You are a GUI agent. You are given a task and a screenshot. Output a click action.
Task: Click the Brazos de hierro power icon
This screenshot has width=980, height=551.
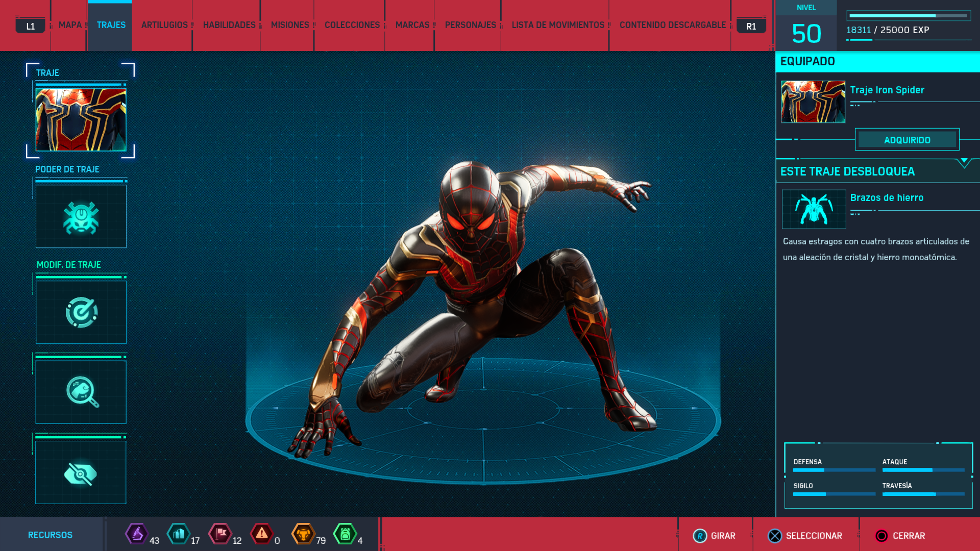[814, 209]
